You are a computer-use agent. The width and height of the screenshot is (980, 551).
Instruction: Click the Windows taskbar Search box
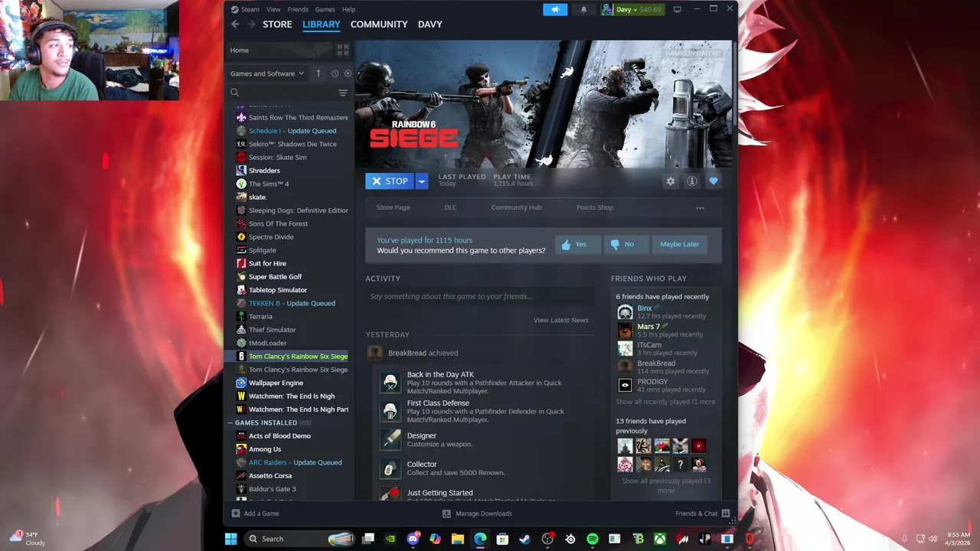click(x=301, y=539)
